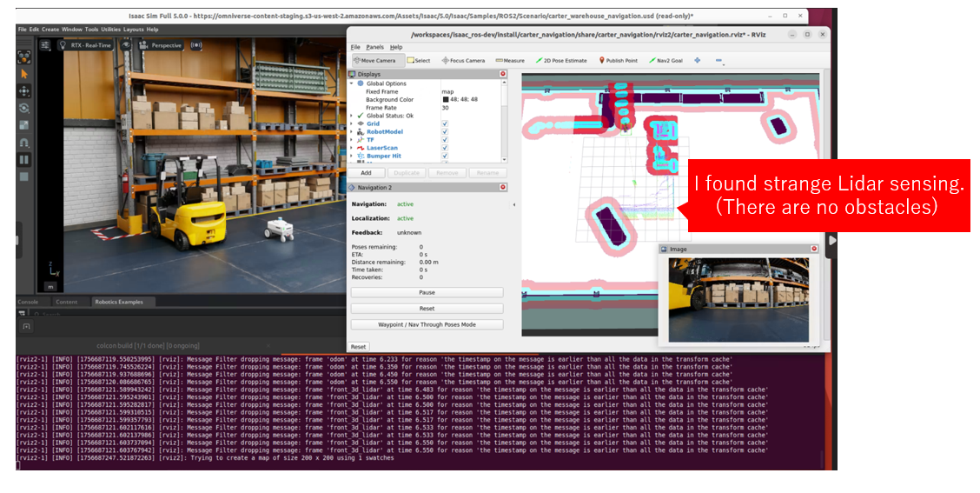The image size is (980, 493).
Task: Open the RTX - Real-Time renderer menu
Action: coord(84,45)
